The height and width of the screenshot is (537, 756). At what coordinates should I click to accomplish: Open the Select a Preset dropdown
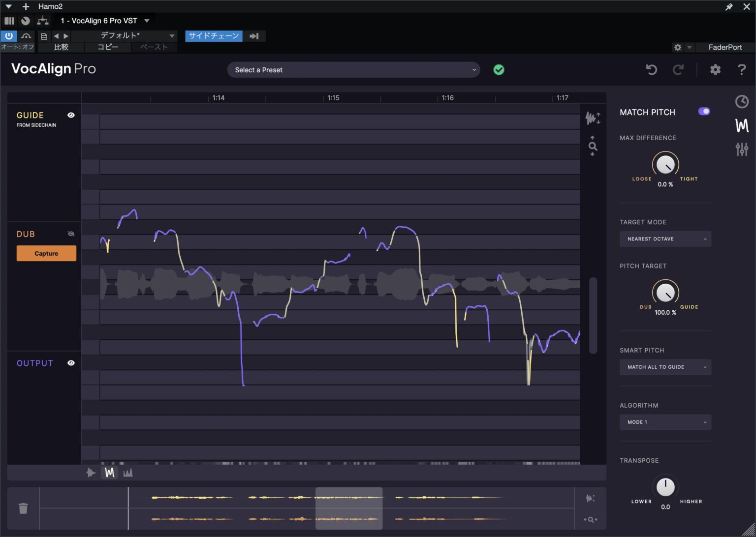point(353,69)
